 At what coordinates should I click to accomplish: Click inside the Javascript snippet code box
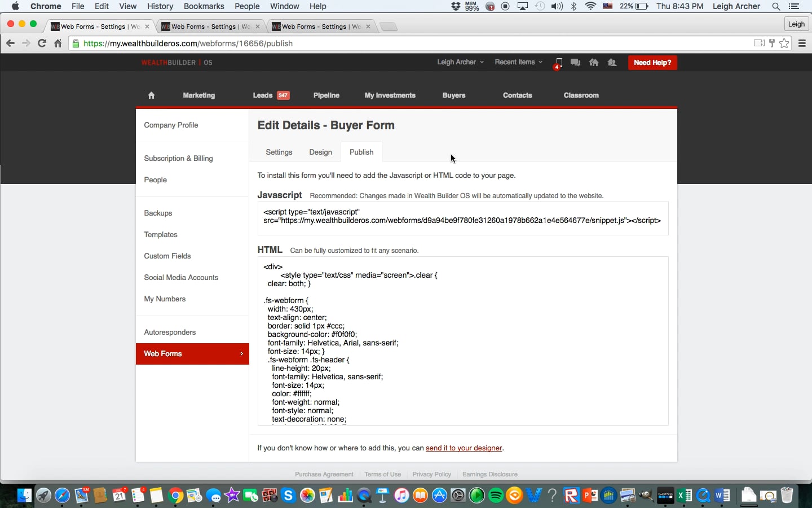[x=463, y=218]
